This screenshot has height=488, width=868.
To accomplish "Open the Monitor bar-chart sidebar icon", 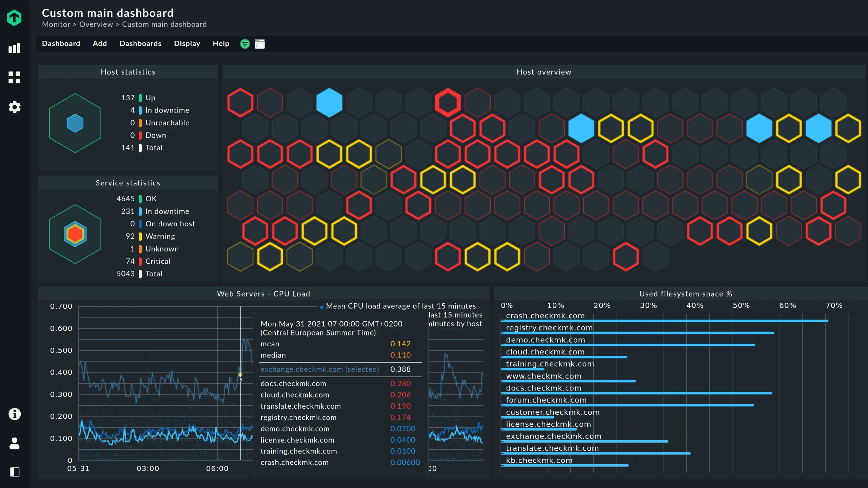I will 14,48.
